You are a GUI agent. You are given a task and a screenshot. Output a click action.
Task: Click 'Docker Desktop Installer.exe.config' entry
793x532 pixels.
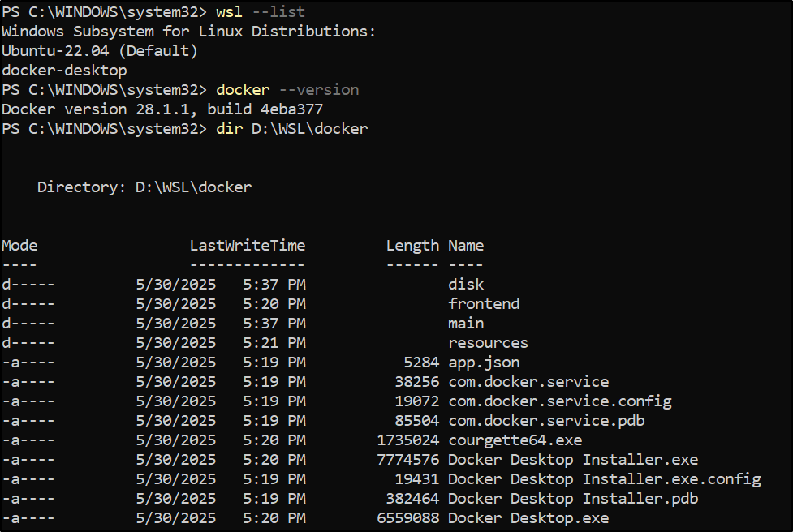[x=605, y=479]
